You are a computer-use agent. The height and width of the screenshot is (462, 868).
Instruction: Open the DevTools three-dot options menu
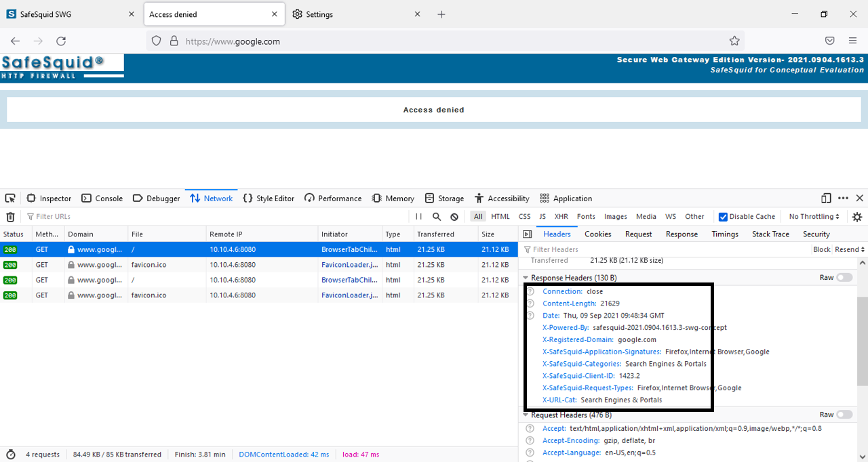pyautogui.click(x=843, y=198)
